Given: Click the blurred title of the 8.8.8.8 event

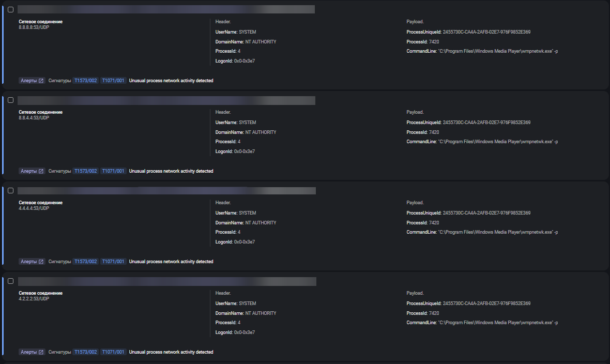Looking at the screenshot, I should 165,9.
